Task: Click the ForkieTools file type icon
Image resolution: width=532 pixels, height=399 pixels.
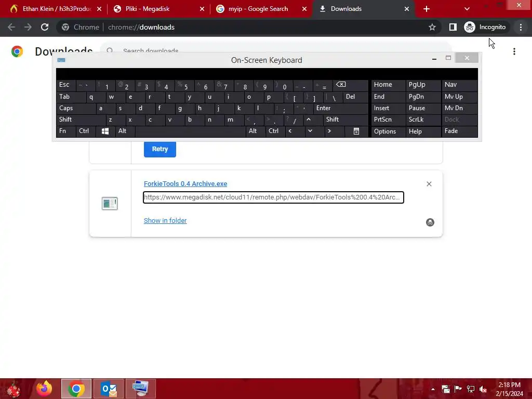Action: tap(110, 204)
